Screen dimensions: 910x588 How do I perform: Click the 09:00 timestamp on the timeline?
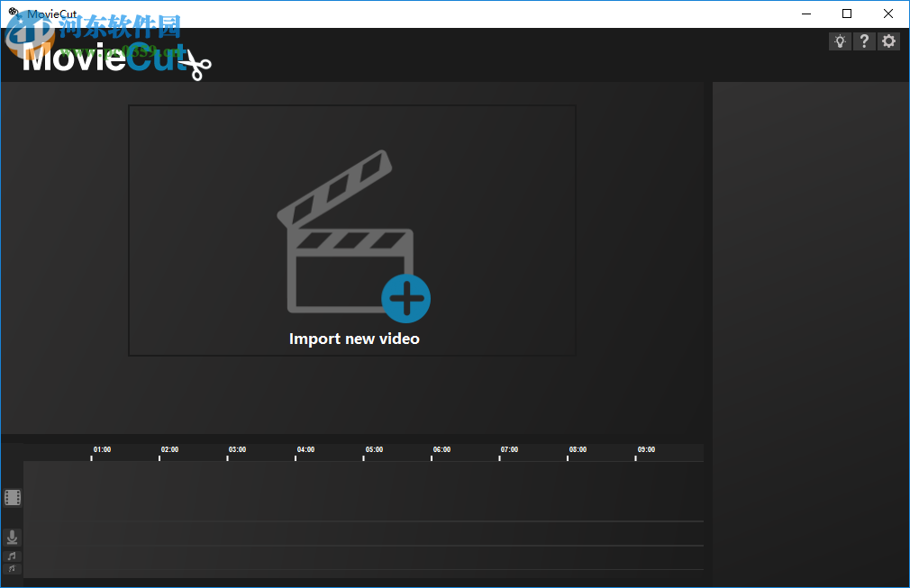(645, 449)
